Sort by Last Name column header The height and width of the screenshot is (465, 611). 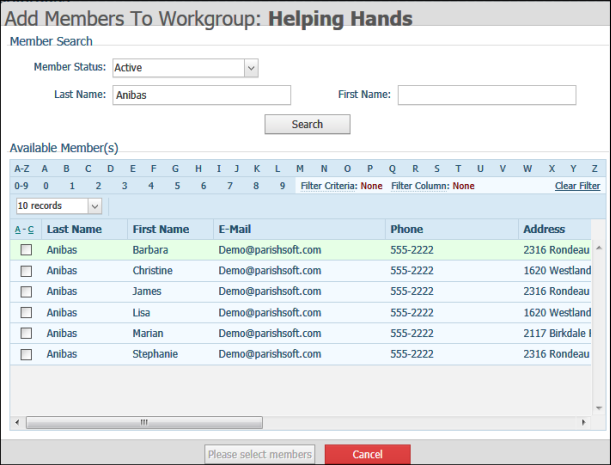click(74, 229)
